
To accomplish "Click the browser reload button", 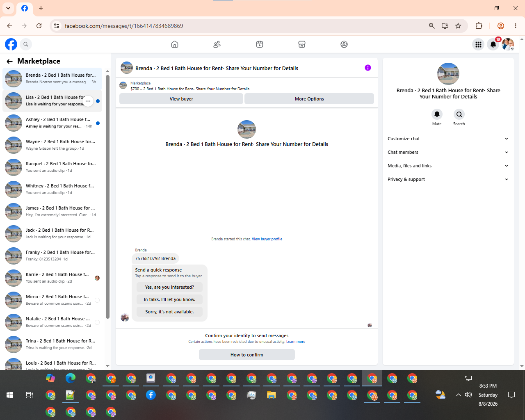I will (39, 26).
